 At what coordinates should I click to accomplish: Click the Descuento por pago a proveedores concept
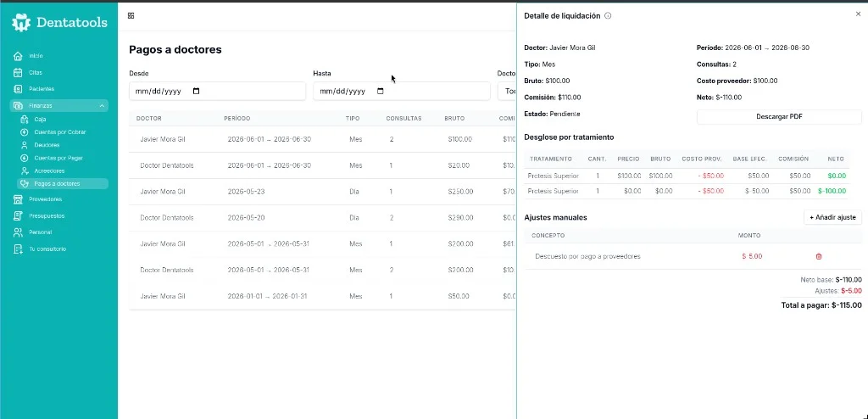[x=588, y=257]
